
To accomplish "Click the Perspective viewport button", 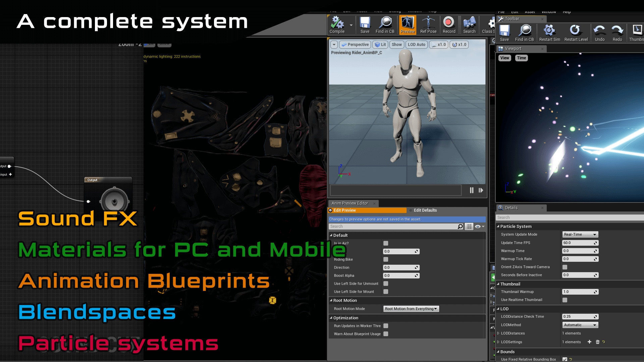I will 355,45.
